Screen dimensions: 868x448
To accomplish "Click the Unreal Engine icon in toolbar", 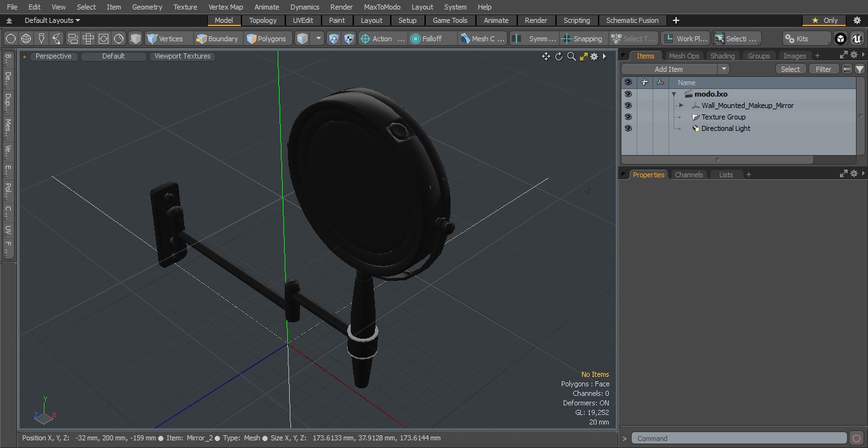I will (857, 39).
